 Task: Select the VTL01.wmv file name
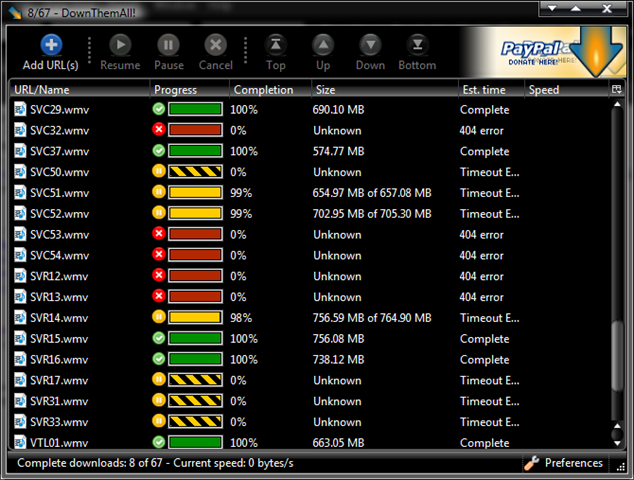click(59, 443)
